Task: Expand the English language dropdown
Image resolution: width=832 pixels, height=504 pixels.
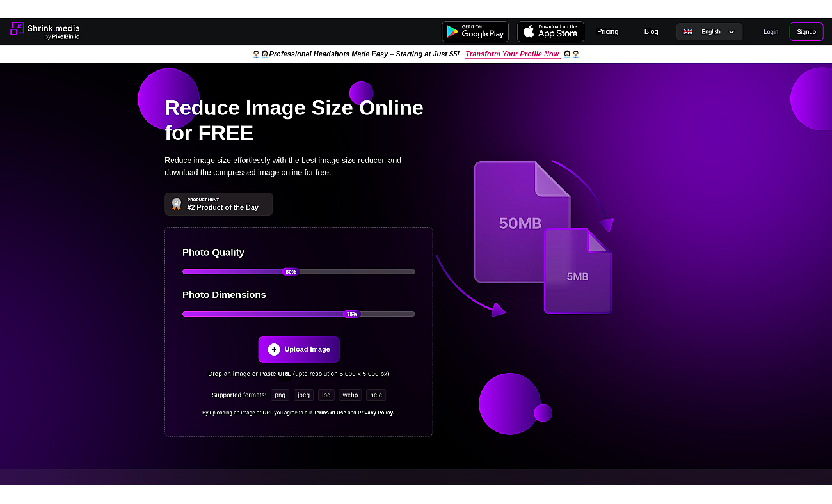Action: [709, 31]
